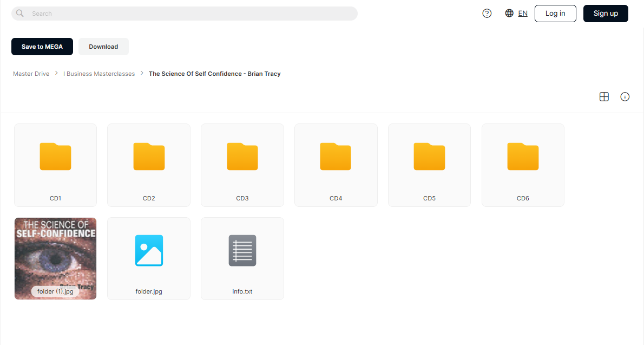Click the search magnifier icon

(19, 13)
